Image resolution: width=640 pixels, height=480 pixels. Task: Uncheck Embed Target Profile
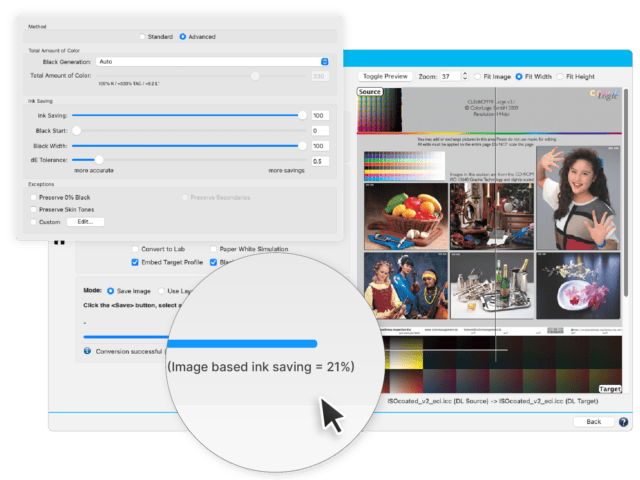[135, 262]
